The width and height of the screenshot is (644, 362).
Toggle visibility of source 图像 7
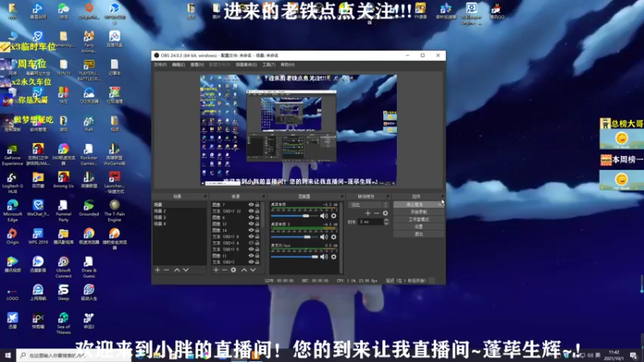(251, 204)
